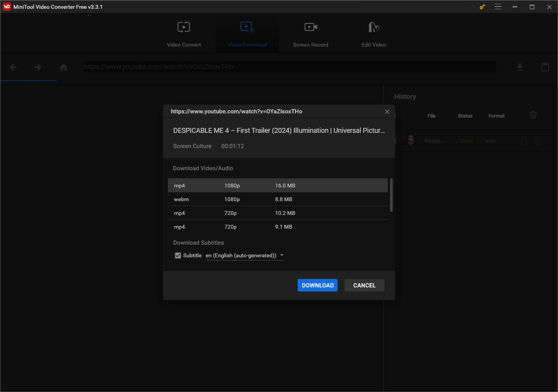
Task: Select the webm 1080p 8.8 MB row
Action: (278, 199)
